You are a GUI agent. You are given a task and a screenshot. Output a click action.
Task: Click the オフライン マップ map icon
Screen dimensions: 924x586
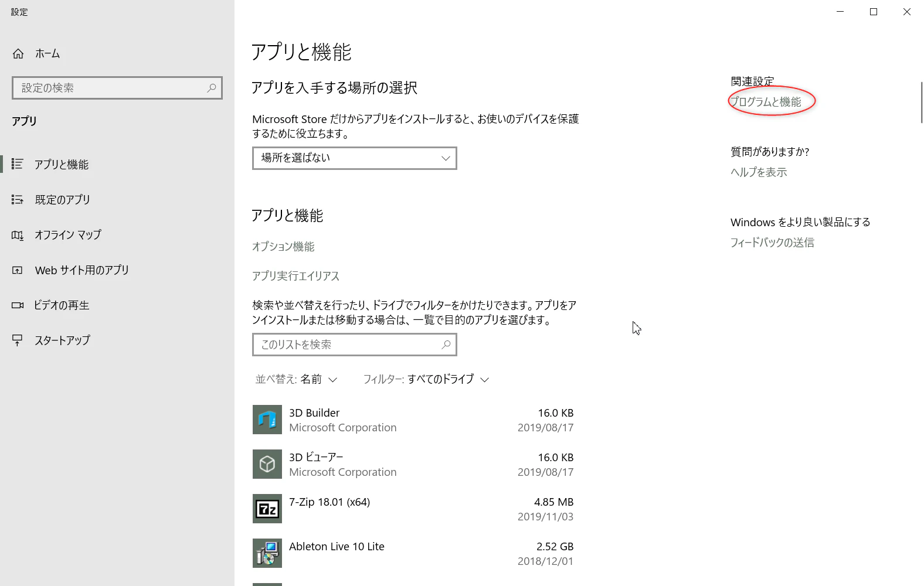(x=18, y=235)
